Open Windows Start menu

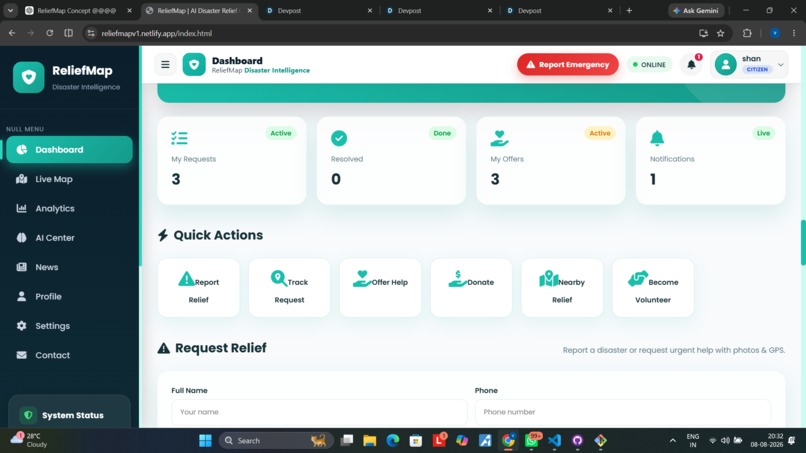(205, 441)
